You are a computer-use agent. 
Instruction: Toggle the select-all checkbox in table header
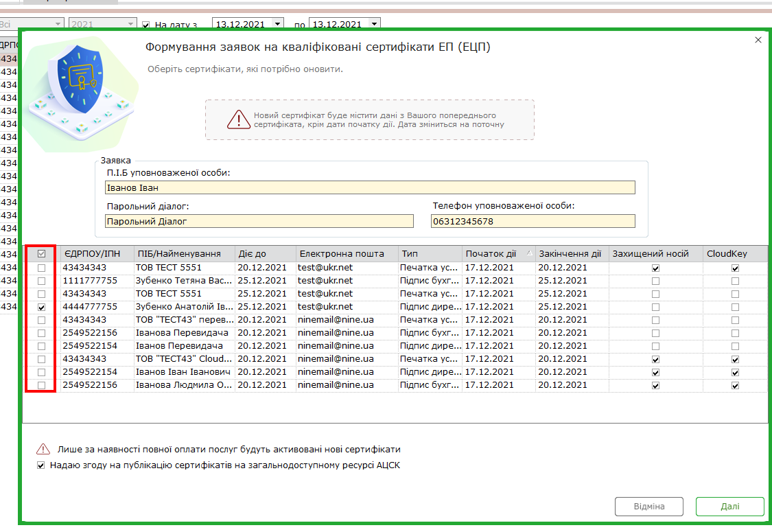[x=41, y=254]
